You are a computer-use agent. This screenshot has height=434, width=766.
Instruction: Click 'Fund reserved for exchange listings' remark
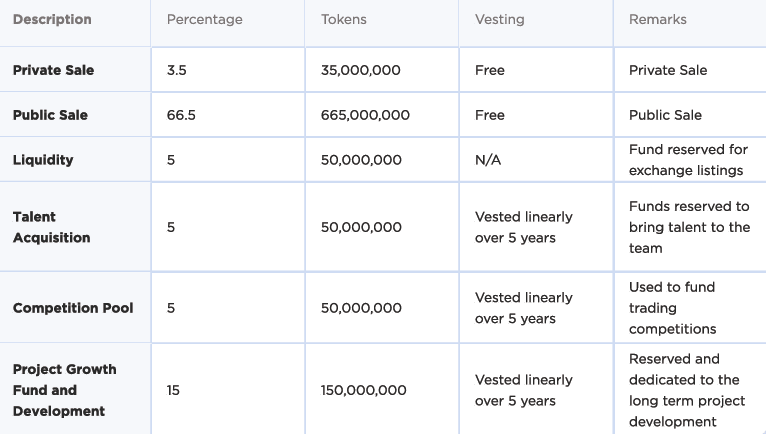[688, 160]
